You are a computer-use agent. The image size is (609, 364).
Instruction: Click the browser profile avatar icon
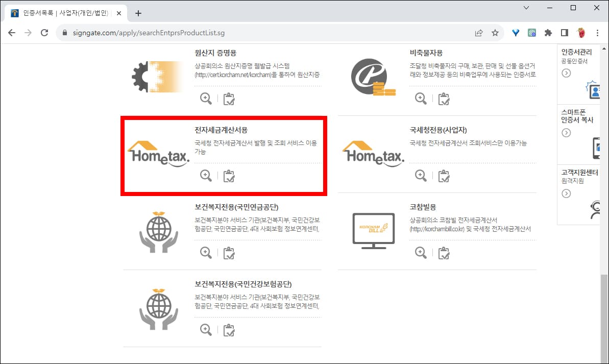581,32
